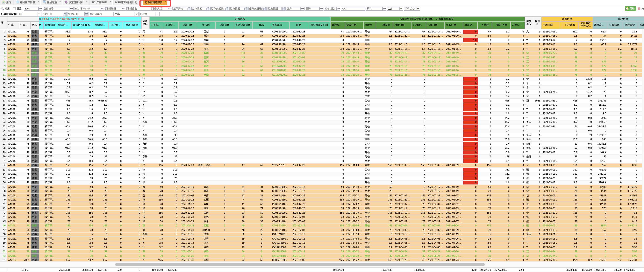The height and width of the screenshot is (272, 644).
Task: Click the 在线用户列表 tab icon
Action: pyautogui.click(x=18, y=2)
